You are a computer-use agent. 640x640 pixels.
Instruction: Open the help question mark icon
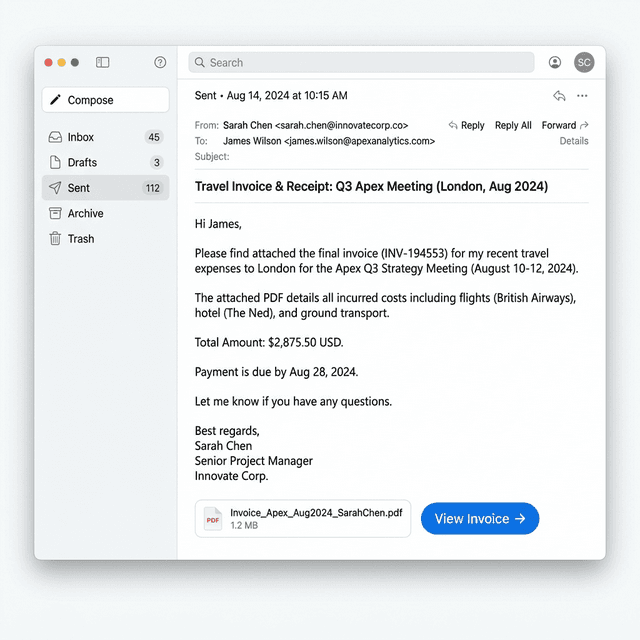[x=160, y=62]
